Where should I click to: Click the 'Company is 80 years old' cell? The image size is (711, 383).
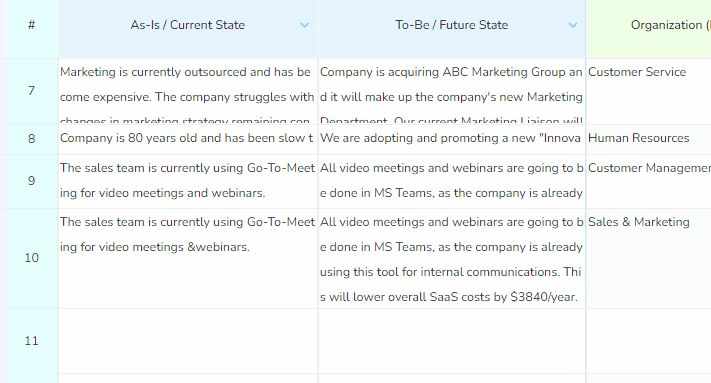click(188, 139)
